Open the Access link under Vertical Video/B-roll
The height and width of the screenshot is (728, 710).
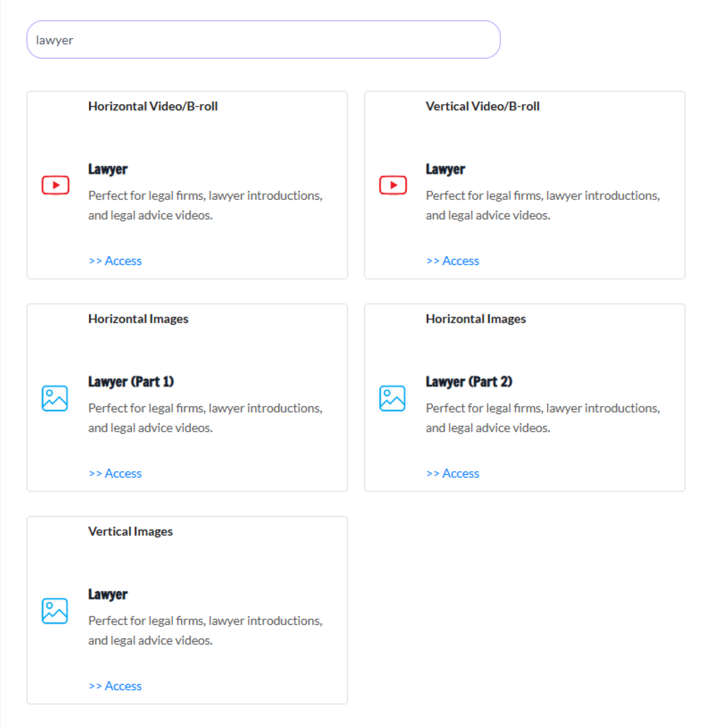tap(453, 261)
